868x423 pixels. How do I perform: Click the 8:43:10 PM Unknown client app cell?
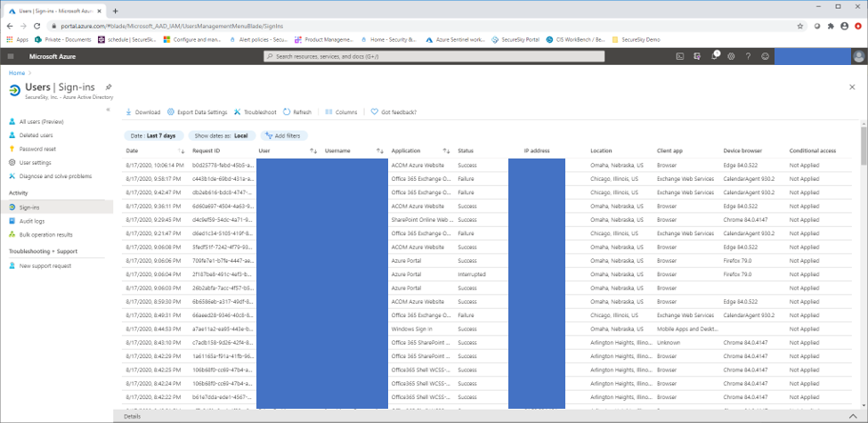669,342
